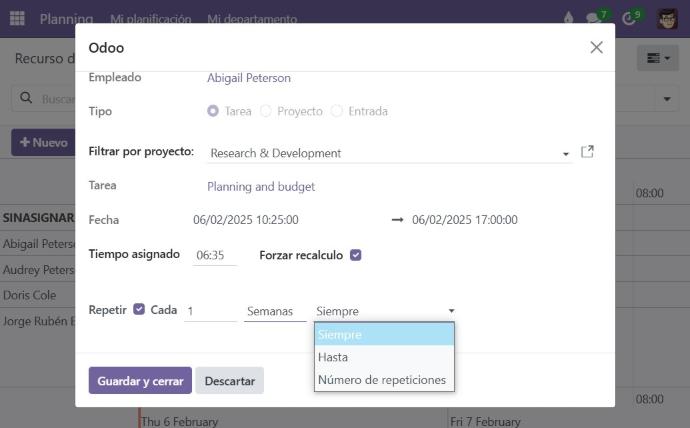Click the water drop icon in top bar
Image resolution: width=690 pixels, height=428 pixels.
(x=569, y=18)
